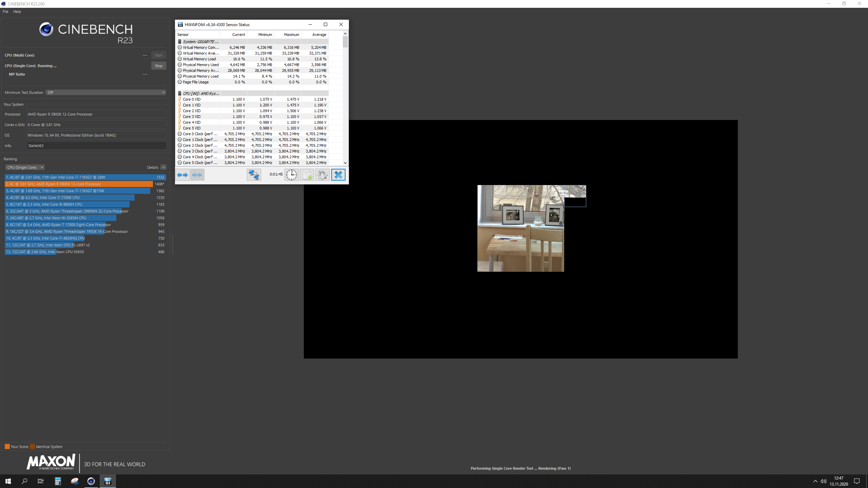Click the HWiNFO expand layout arrows icon

click(182, 175)
